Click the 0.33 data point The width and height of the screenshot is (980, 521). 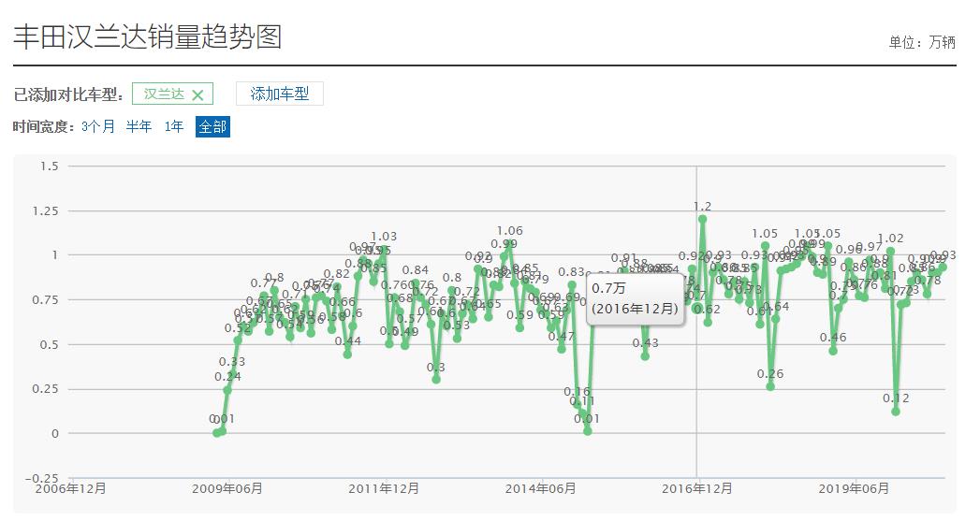(232, 373)
